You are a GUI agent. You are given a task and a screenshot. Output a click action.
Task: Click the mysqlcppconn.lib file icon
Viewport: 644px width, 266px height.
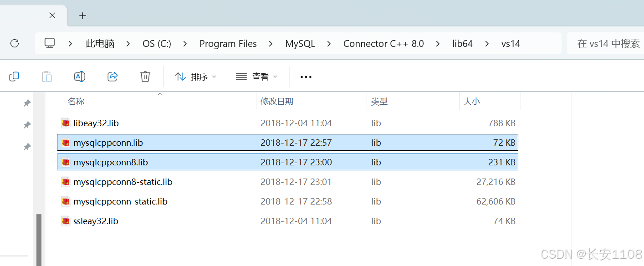click(x=66, y=143)
